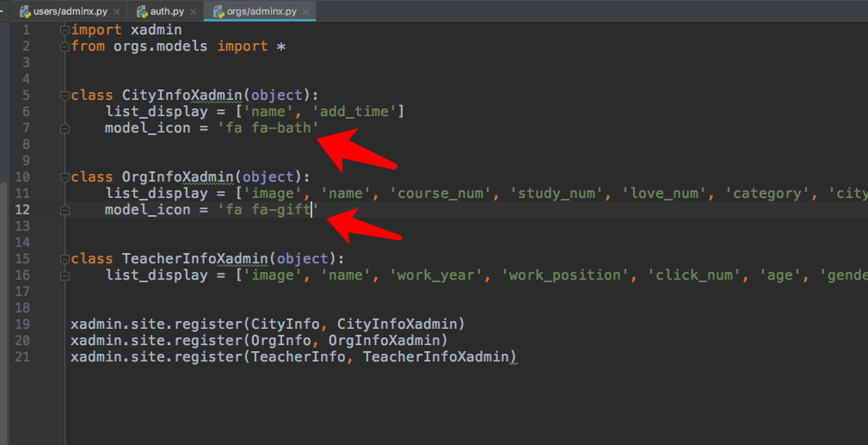Collapse the import block at import xadmin
This screenshot has width=868, height=445.
tap(65, 30)
